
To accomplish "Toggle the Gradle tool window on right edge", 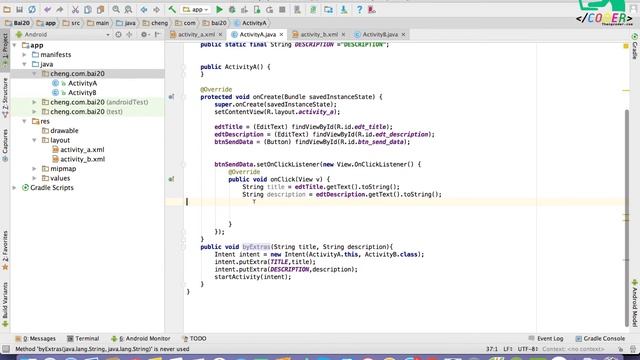I will [635, 46].
